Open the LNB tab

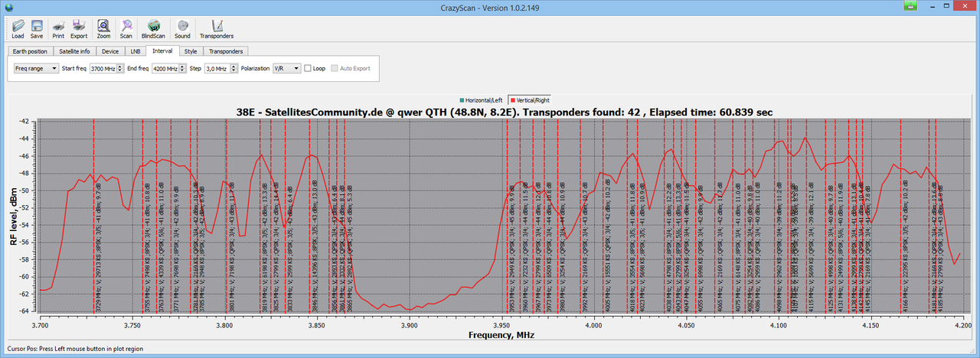pyautogui.click(x=136, y=51)
